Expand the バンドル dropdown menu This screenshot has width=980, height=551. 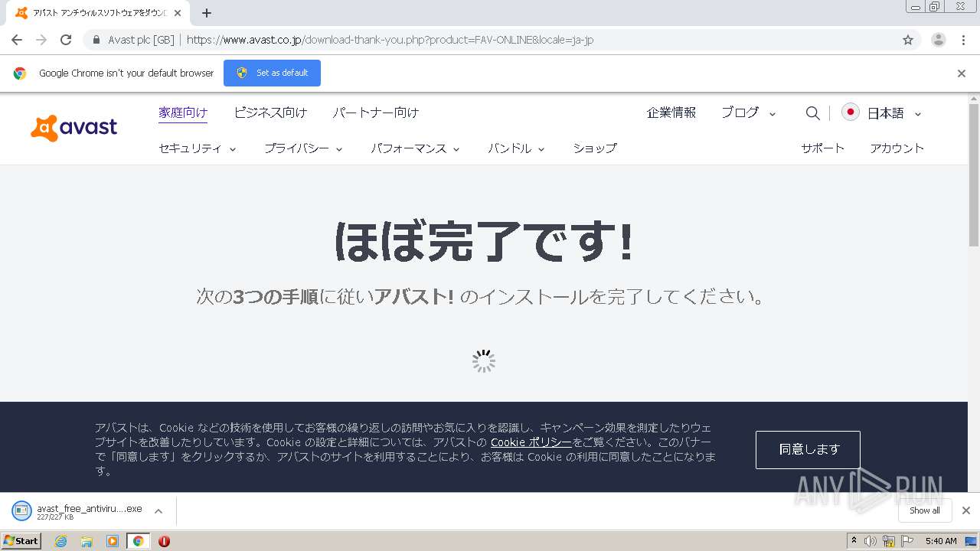[x=516, y=148]
